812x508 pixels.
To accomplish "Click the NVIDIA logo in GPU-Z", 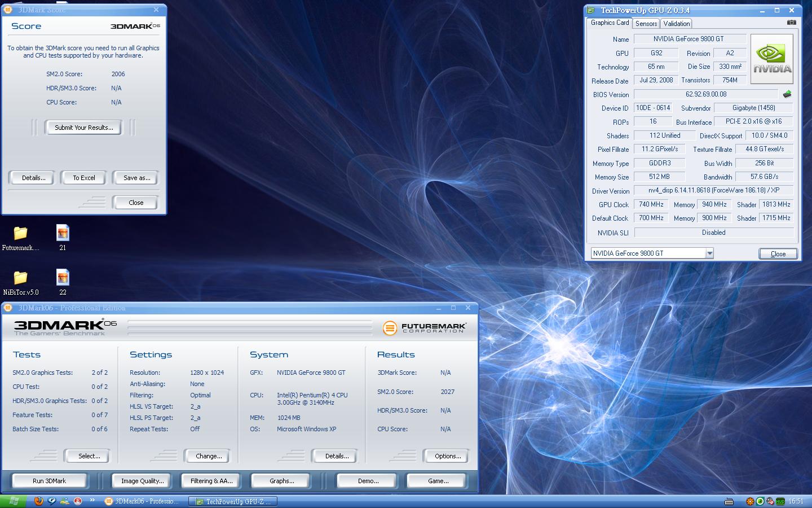I will 772,59.
